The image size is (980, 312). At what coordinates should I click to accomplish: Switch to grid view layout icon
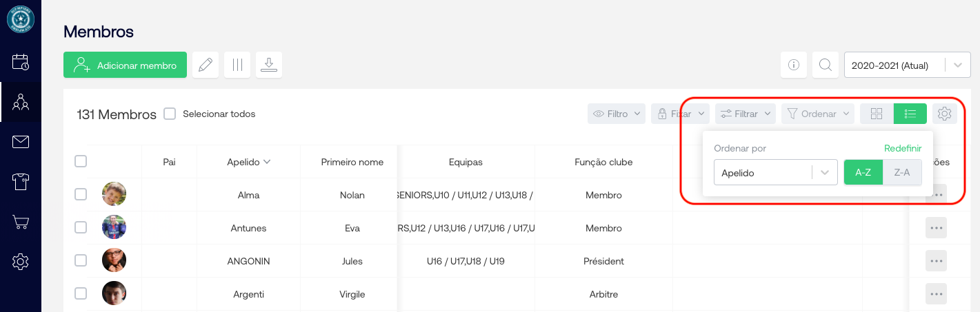click(x=877, y=114)
